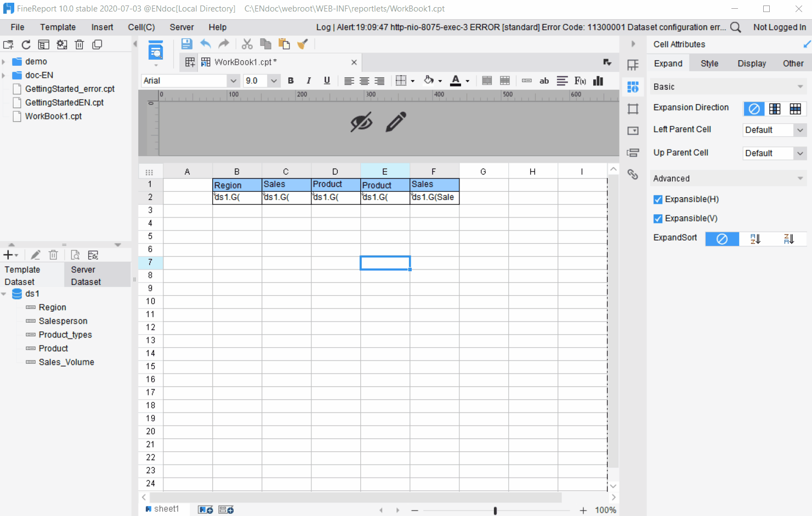Insert text with 'ab' icon
This screenshot has width=812, height=516.
(544, 81)
